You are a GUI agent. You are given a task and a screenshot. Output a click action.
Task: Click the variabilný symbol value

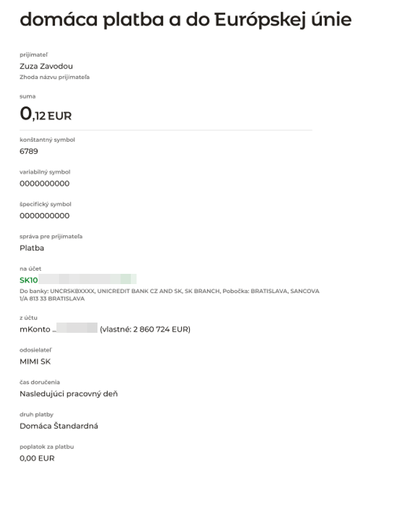[44, 183]
